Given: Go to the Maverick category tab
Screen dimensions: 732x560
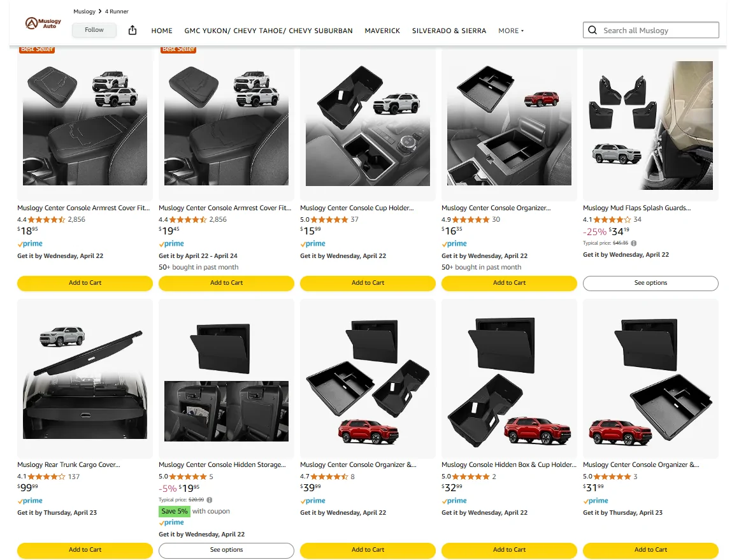Looking at the screenshot, I should pyautogui.click(x=382, y=31).
